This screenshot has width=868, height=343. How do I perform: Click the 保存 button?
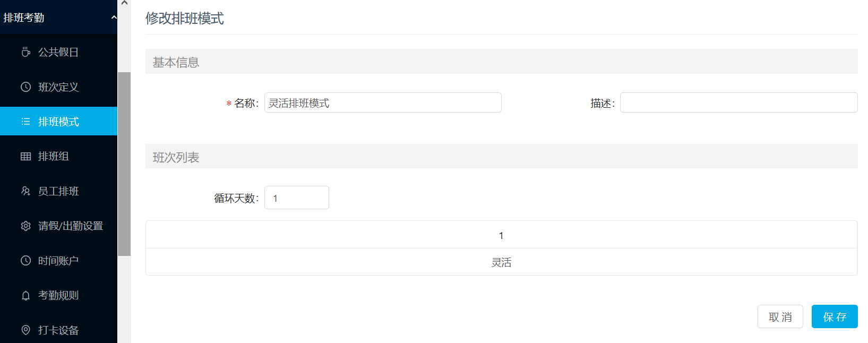835,316
